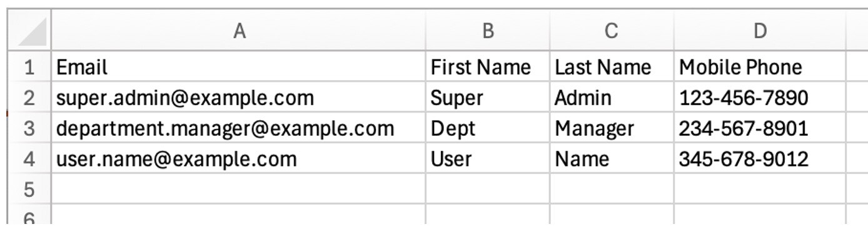Click the select-all corner triangle

pos(30,30)
